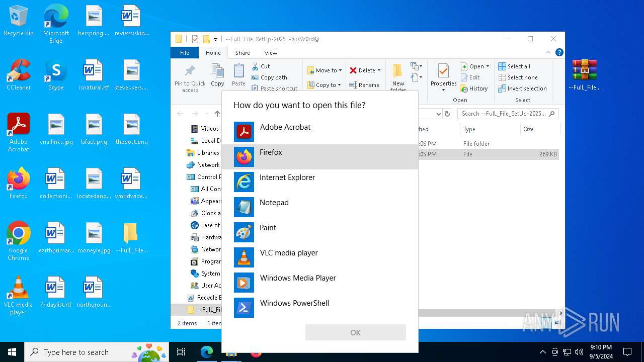Collapse the ribbon with the chevron
Image resolution: width=644 pixels, height=362 pixels.
coord(548,52)
